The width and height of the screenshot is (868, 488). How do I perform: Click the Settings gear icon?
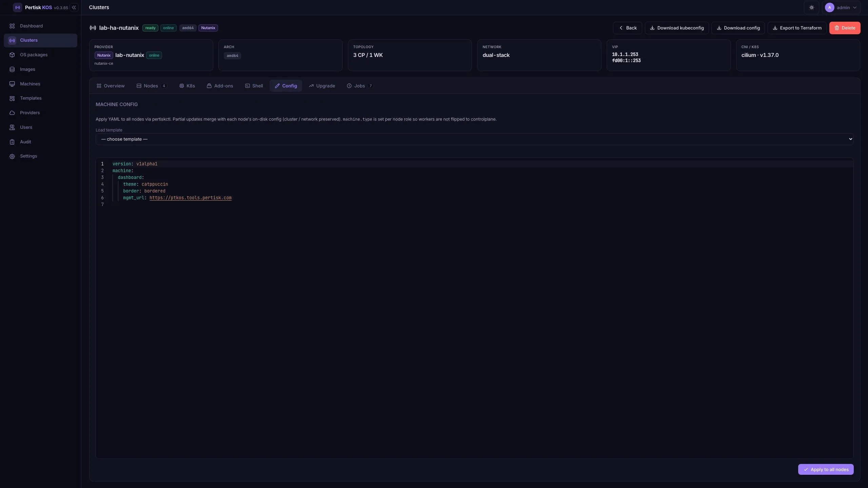12,156
